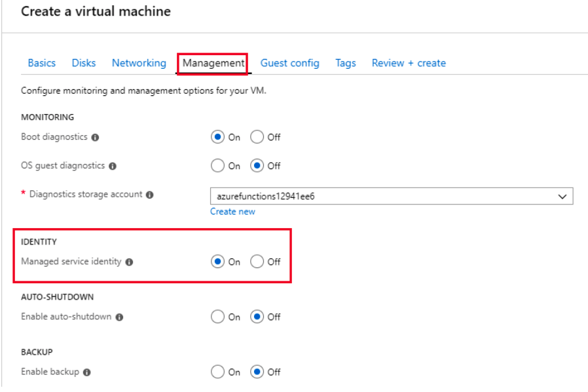Viewport: 588px width, 392px height.
Task: Open the Basics tab
Action: 41,63
